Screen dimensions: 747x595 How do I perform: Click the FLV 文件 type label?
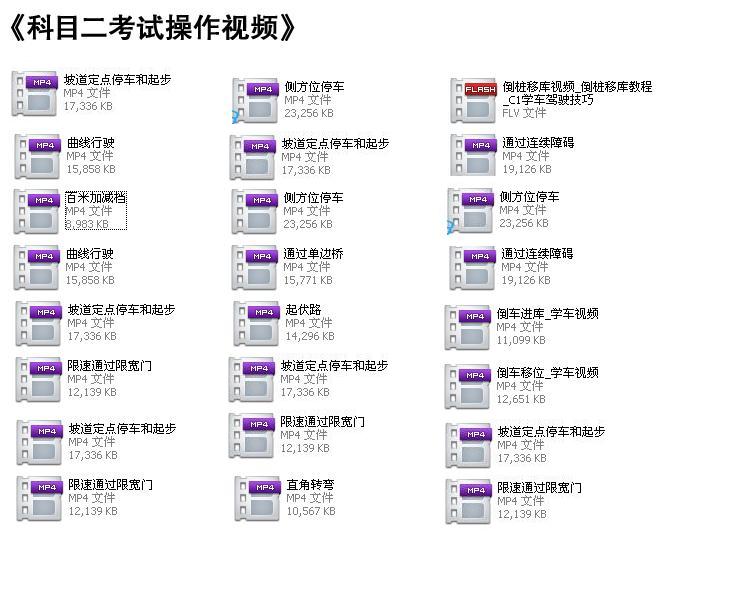point(524,113)
